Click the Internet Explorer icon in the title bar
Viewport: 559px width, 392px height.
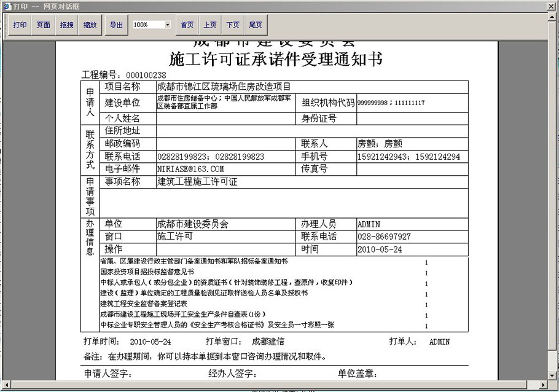click(7, 6)
